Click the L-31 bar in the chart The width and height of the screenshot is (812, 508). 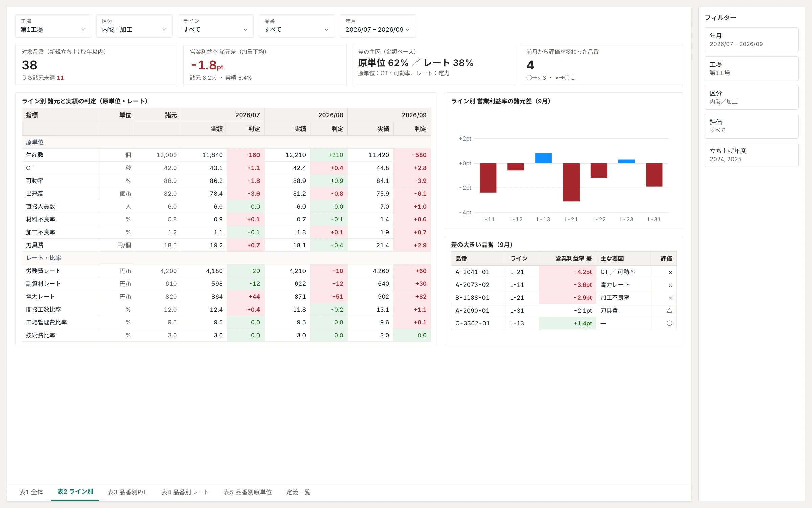click(654, 175)
